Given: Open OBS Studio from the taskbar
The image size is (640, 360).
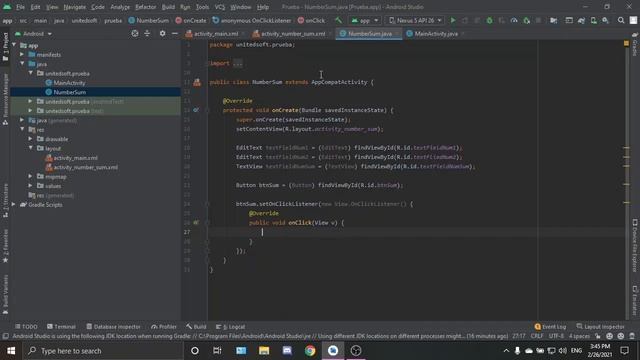Looking at the screenshot, I should tap(356, 351).
